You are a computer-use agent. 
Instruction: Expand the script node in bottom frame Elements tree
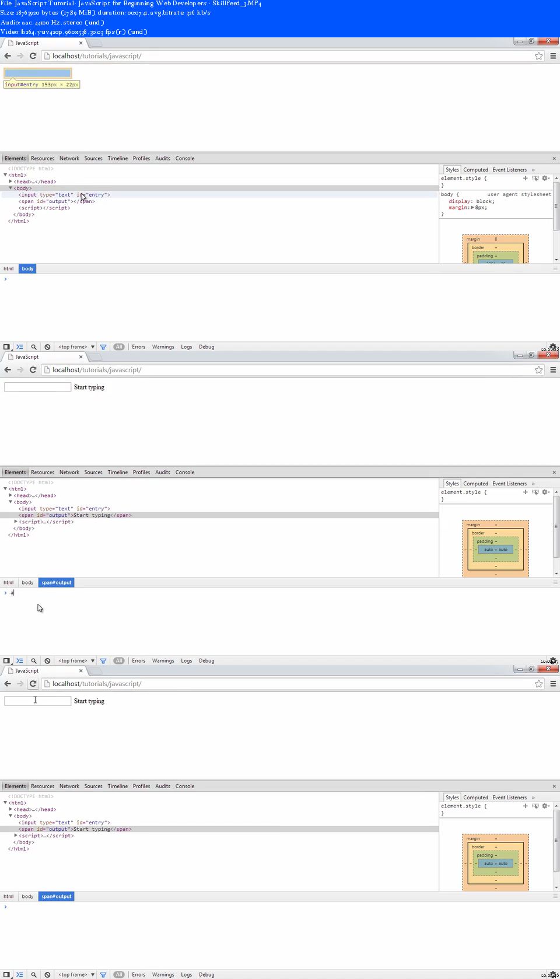point(16,835)
